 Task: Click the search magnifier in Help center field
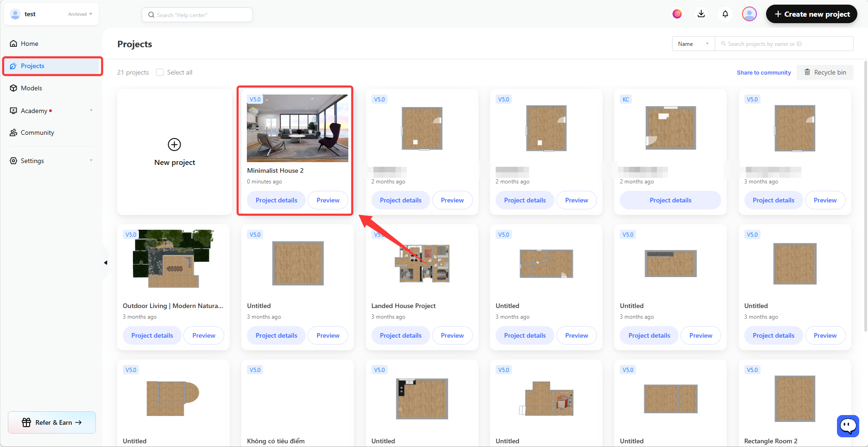point(151,15)
